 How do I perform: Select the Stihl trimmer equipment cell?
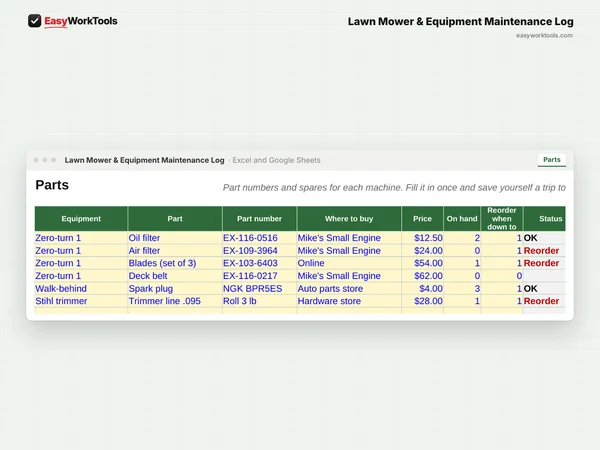pos(81,301)
